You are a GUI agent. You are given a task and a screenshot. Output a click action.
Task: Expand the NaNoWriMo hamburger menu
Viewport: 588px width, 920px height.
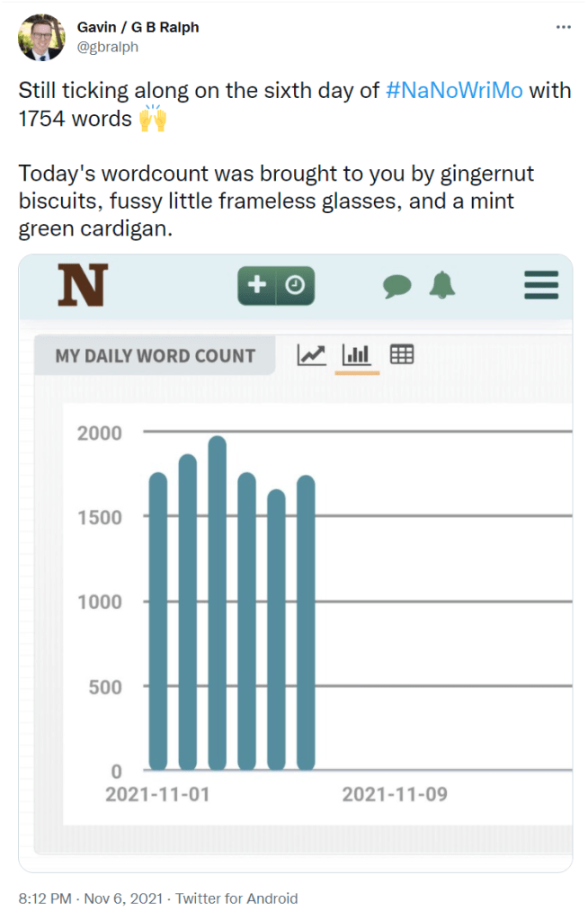(x=540, y=284)
